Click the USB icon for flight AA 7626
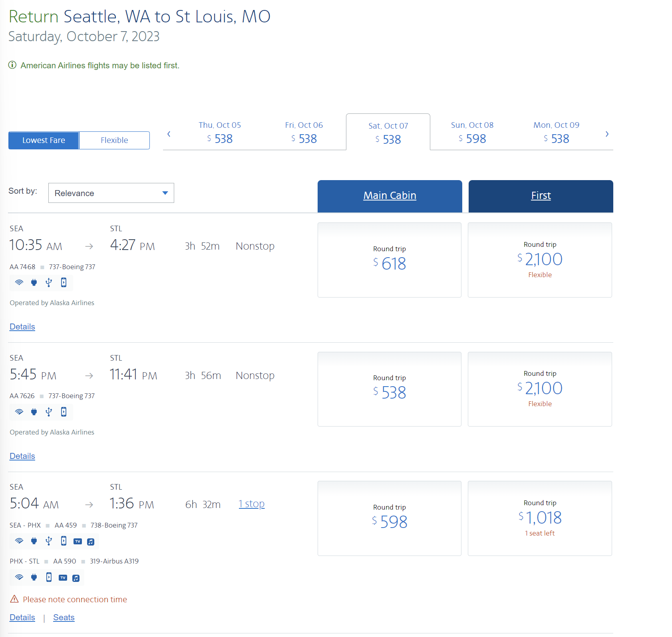This screenshot has height=637, width=672. click(x=49, y=412)
